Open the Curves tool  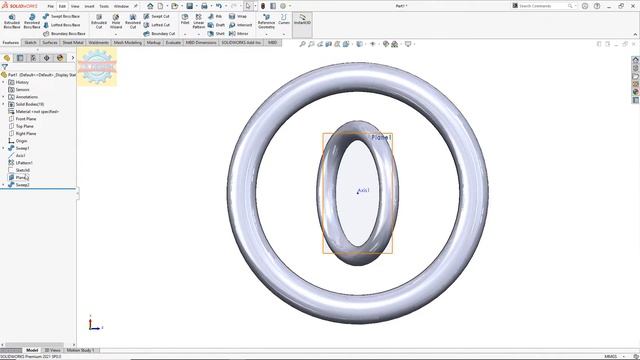point(284,19)
